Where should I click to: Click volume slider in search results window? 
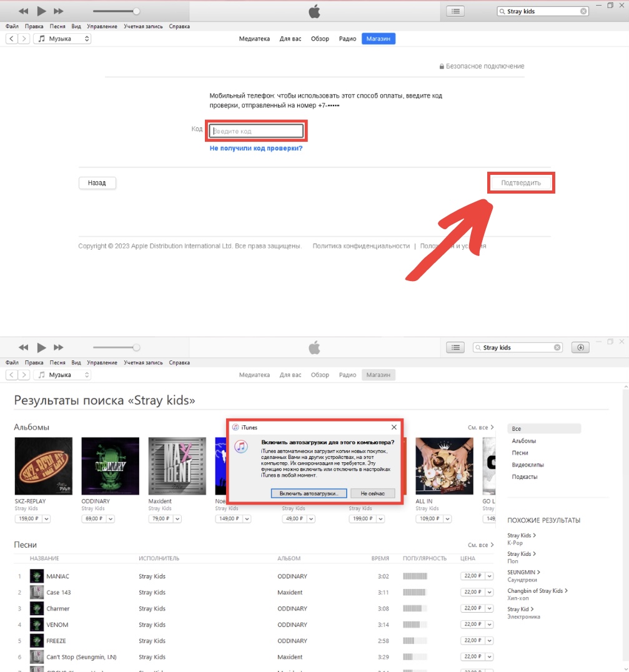pos(116,348)
